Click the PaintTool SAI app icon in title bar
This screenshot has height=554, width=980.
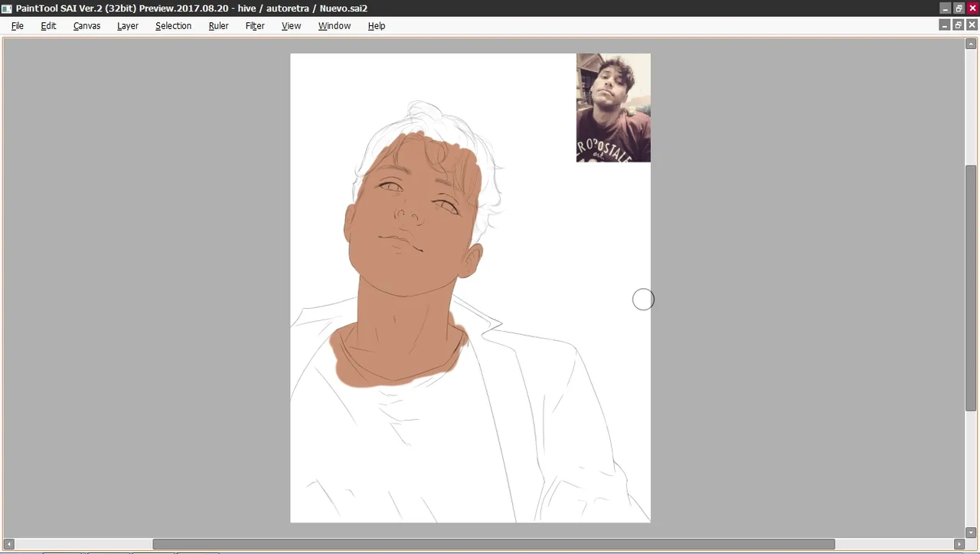(x=7, y=8)
